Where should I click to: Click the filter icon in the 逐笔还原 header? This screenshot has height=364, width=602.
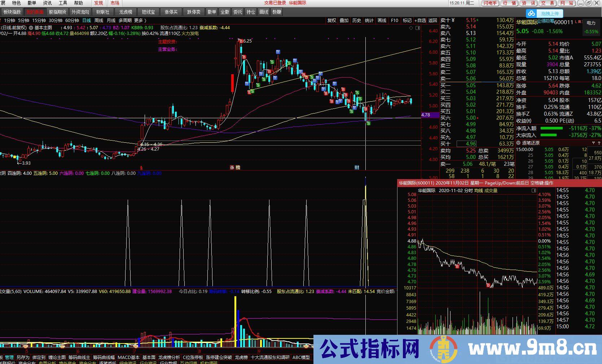pos(593,143)
